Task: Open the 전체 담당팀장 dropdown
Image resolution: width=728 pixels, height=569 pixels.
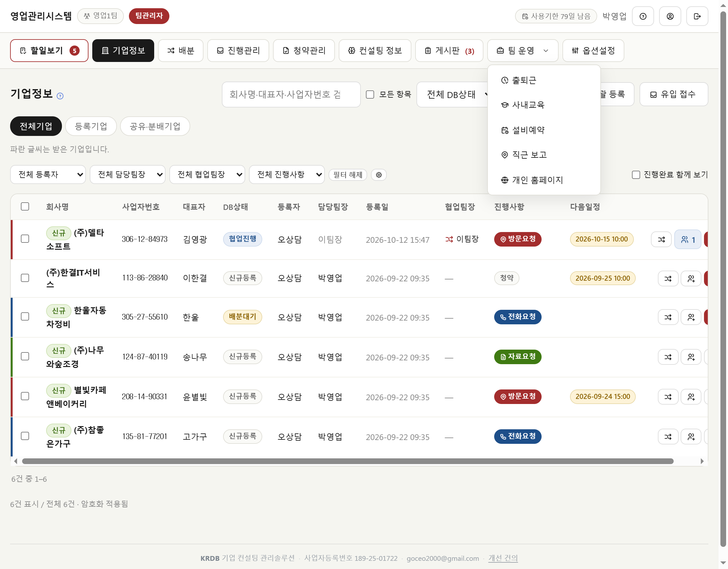Action: 128,174
